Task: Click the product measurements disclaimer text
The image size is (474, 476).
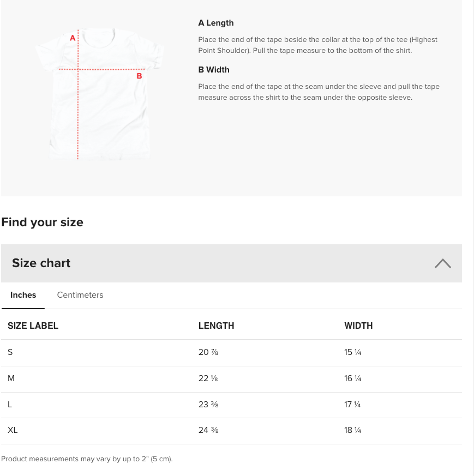Action: [x=87, y=459]
